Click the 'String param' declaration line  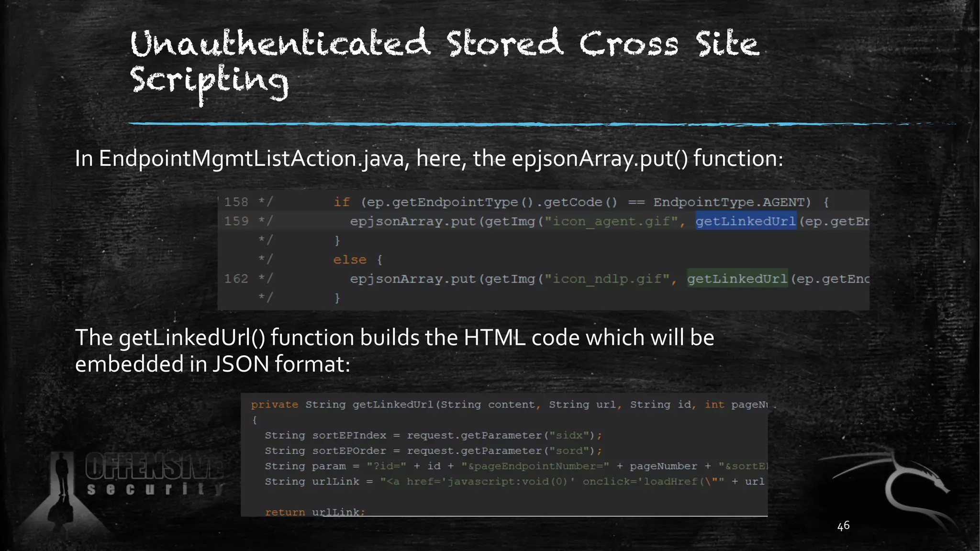tap(516, 466)
